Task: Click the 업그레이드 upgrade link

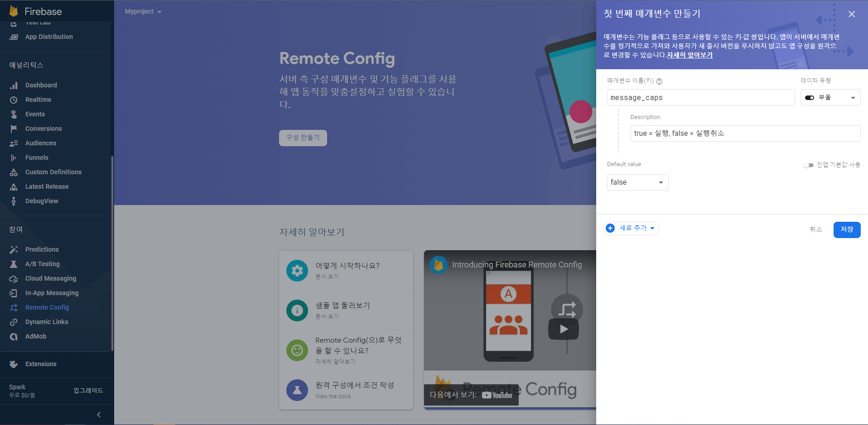Action: (x=88, y=391)
